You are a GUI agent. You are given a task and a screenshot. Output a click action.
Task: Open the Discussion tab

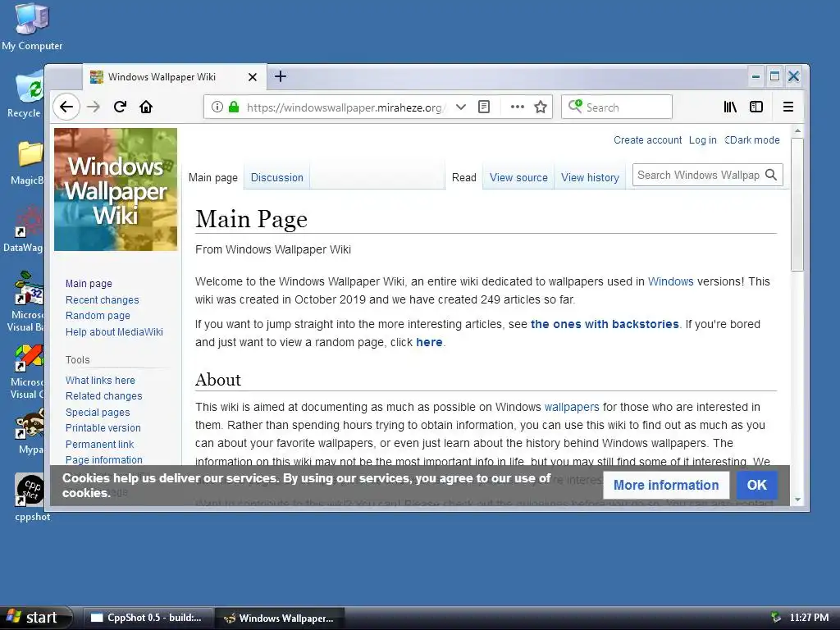(277, 177)
